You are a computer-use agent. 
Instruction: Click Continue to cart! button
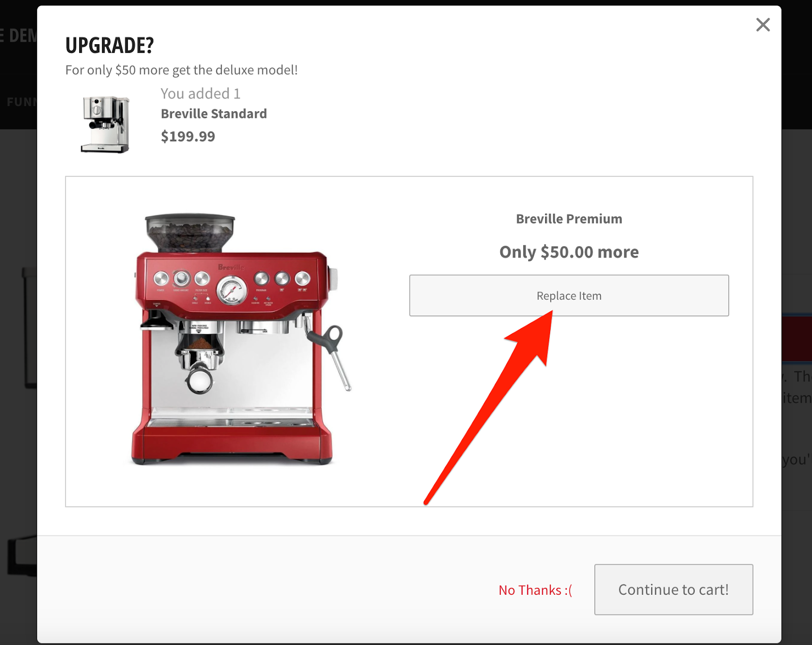click(673, 590)
